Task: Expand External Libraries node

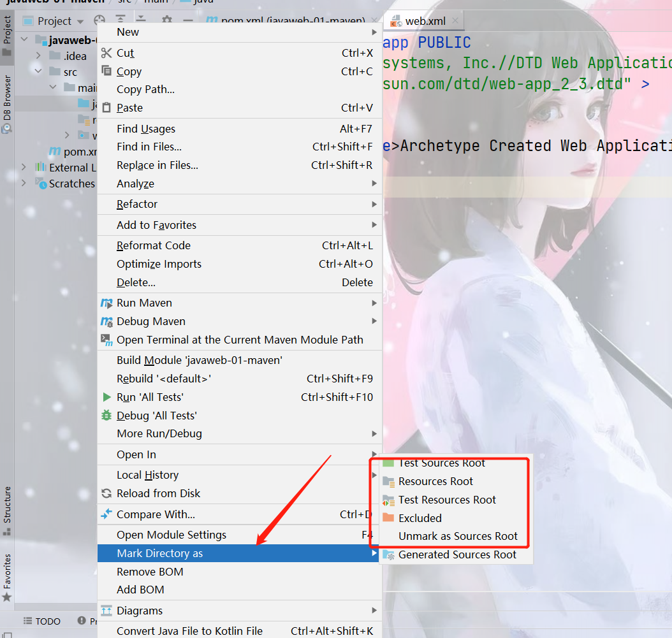Action: (x=24, y=167)
